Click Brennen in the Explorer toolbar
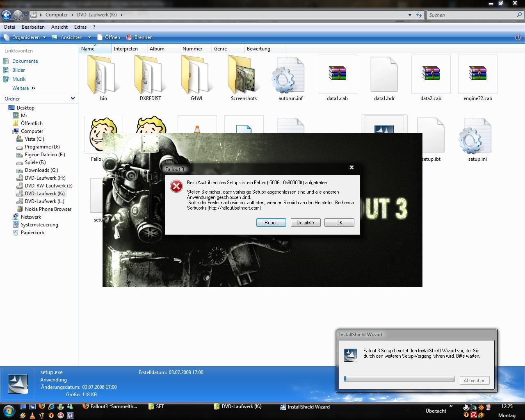Screen dimensions: 525x420 [139, 37]
